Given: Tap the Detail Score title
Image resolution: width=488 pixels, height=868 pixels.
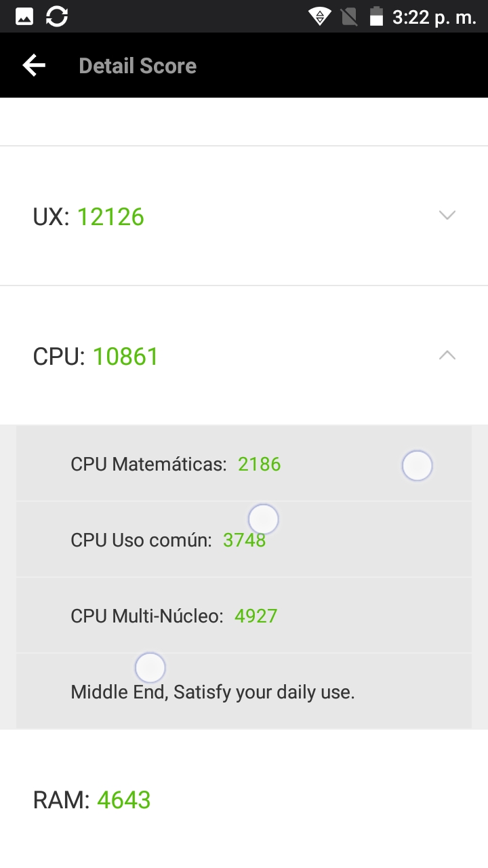Looking at the screenshot, I should [x=138, y=66].
